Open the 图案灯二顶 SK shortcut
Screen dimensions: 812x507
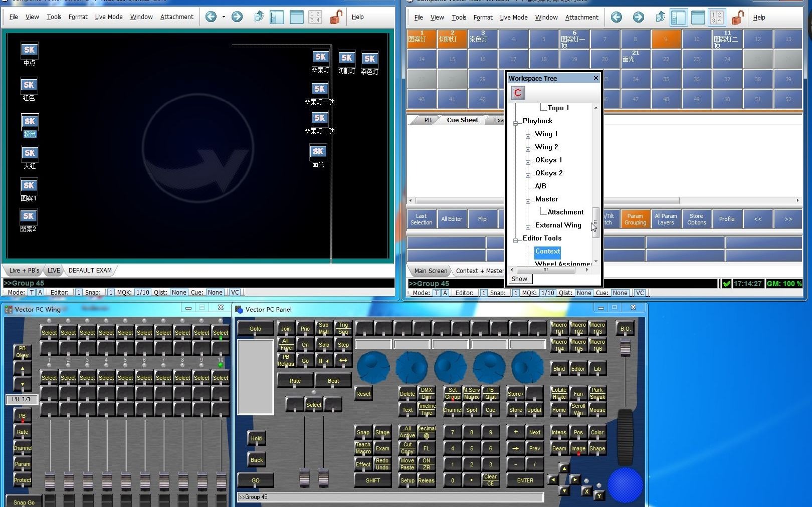tap(320, 118)
